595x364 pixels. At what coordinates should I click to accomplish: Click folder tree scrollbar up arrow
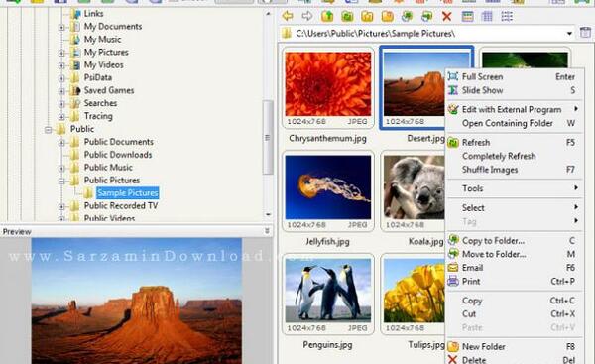[269, 13]
